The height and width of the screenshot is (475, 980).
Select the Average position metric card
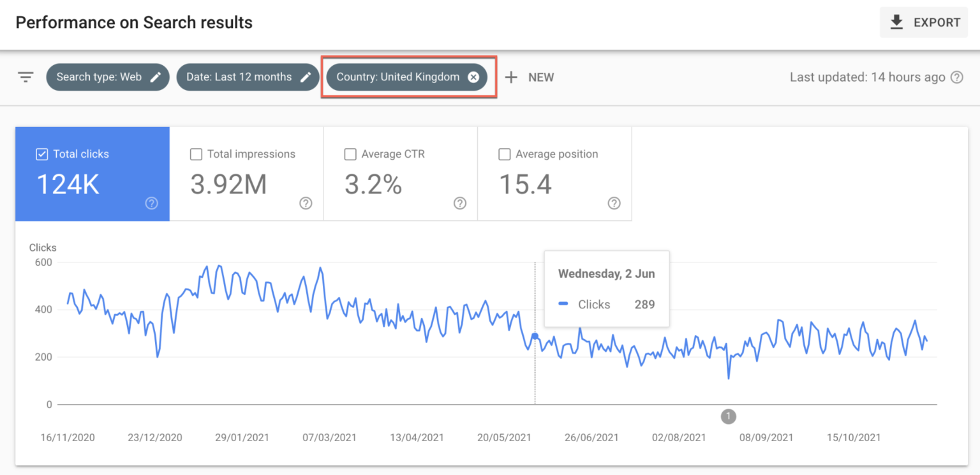click(x=554, y=174)
